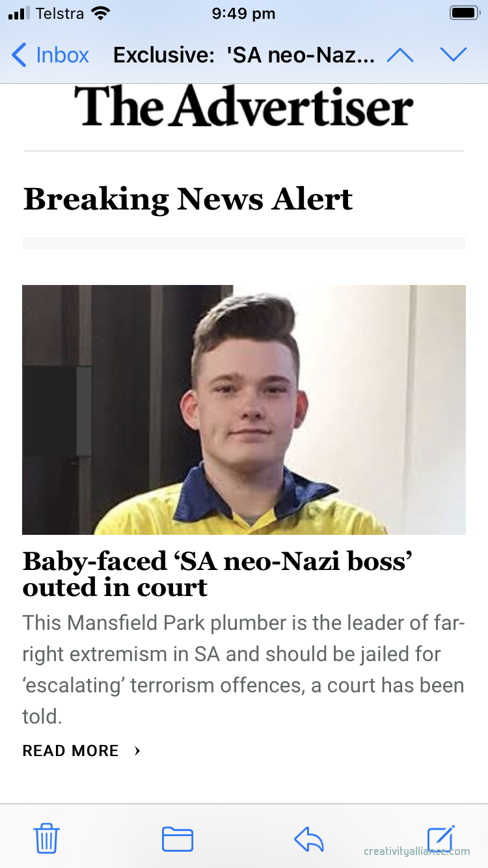Tap the blue back chevron

click(20, 55)
